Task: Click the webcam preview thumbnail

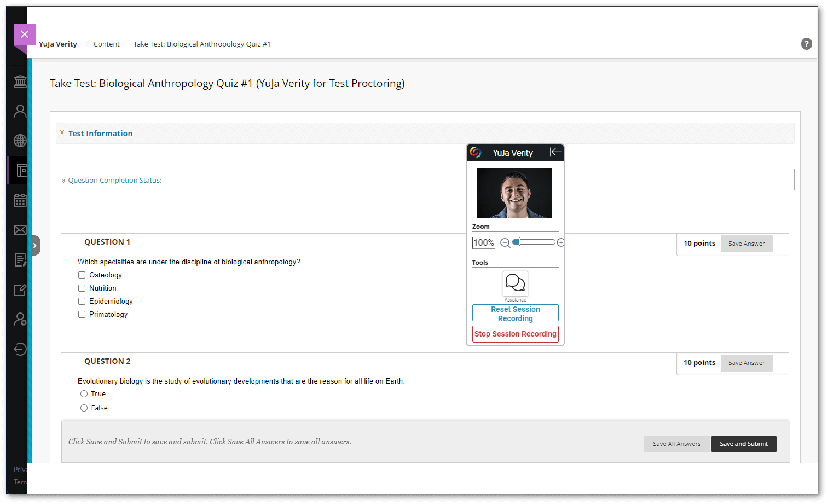Action: (x=514, y=193)
